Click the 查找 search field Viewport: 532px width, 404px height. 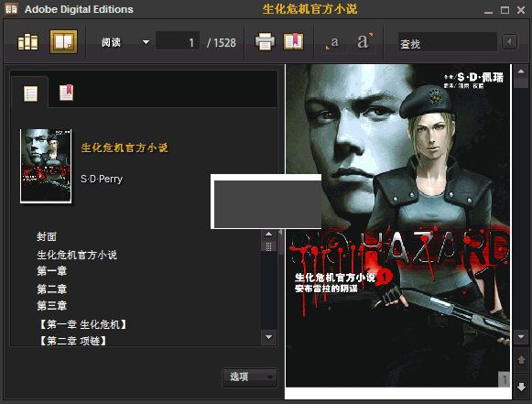(x=448, y=42)
